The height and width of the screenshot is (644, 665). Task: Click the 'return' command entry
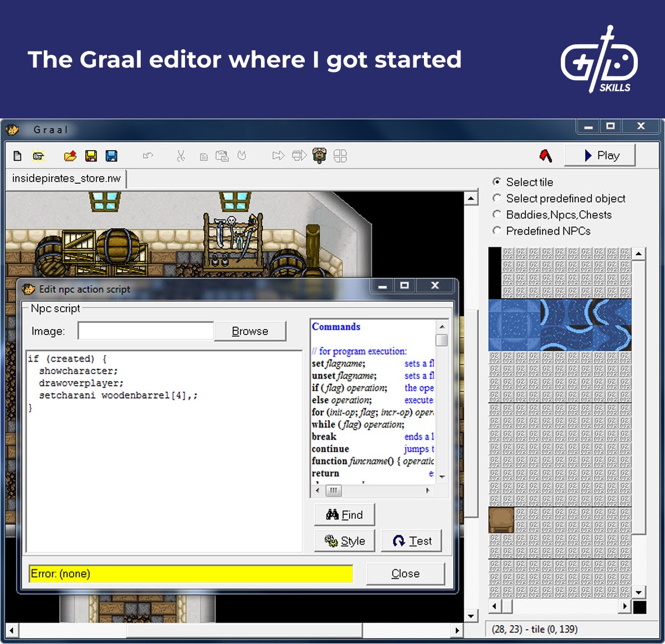click(x=325, y=473)
